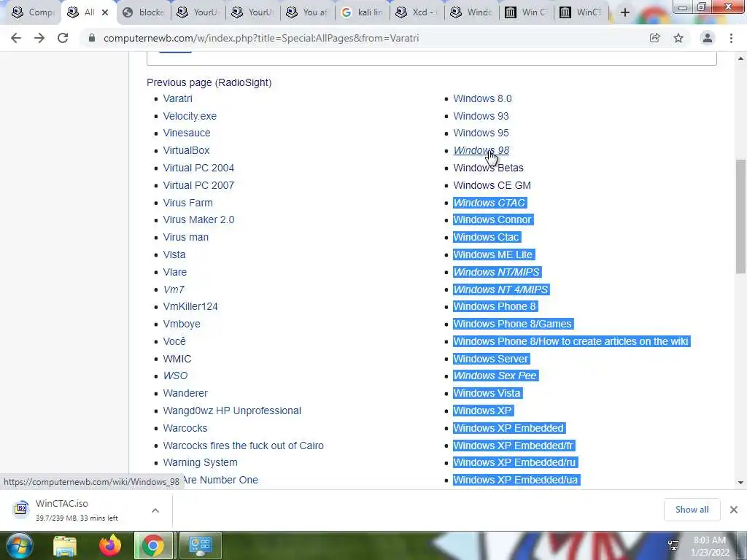Open the Chrome profile avatar
Image resolution: width=747 pixels, height=560 pixels.
[708, 38]
